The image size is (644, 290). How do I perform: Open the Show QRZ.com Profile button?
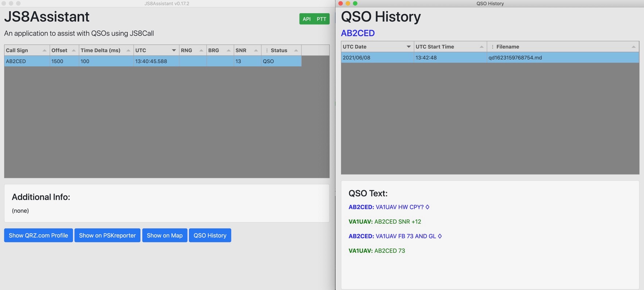[38, 235]
